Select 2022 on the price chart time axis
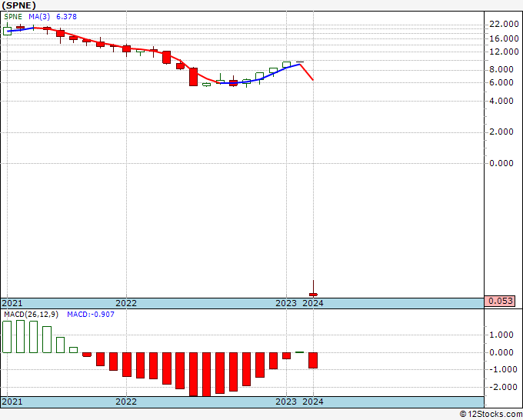The height and width of the screenshot is (420, 523). (x=126, y=303)
